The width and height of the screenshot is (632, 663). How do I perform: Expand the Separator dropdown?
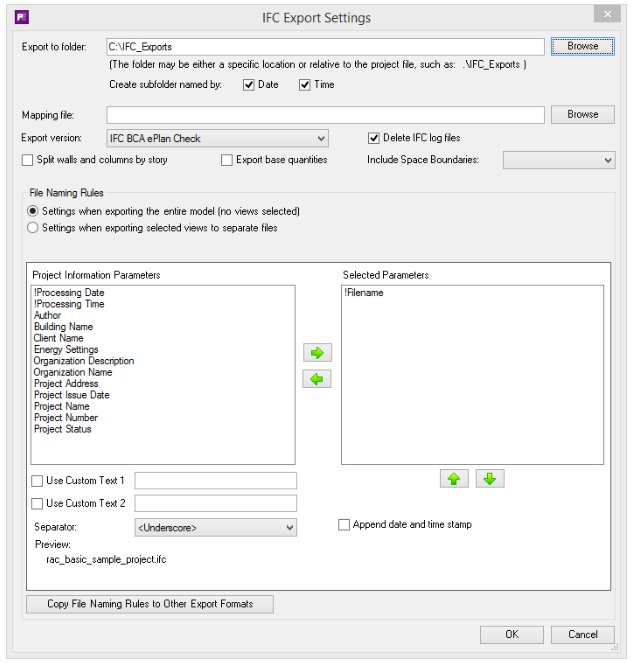(x=216, y=528)
